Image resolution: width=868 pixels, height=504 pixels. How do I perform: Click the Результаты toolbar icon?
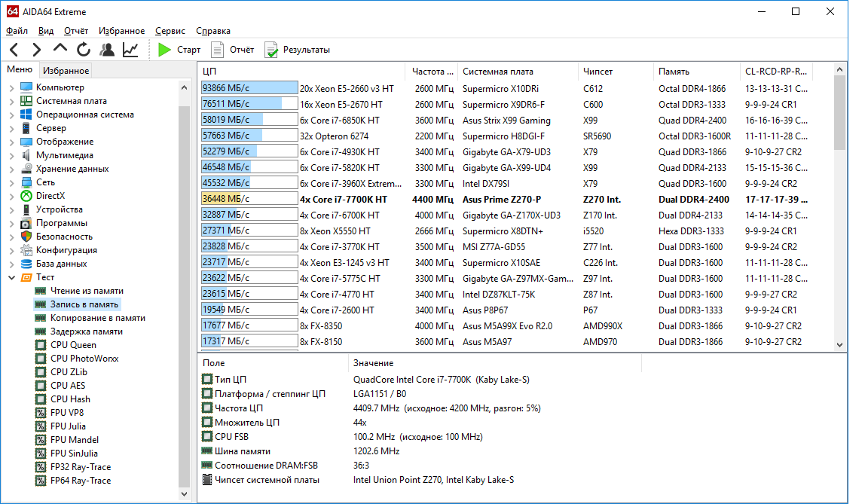pos(298,50)
